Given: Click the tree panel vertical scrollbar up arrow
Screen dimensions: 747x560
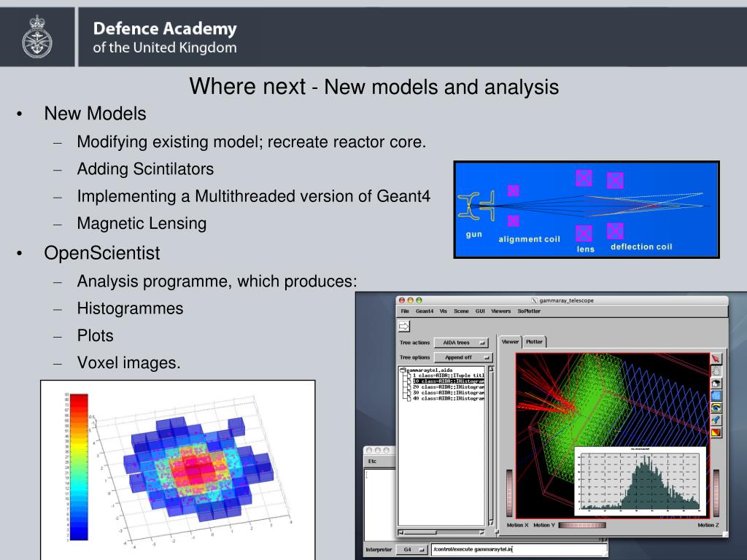Looking at the screenshot, I should (491, 369).
